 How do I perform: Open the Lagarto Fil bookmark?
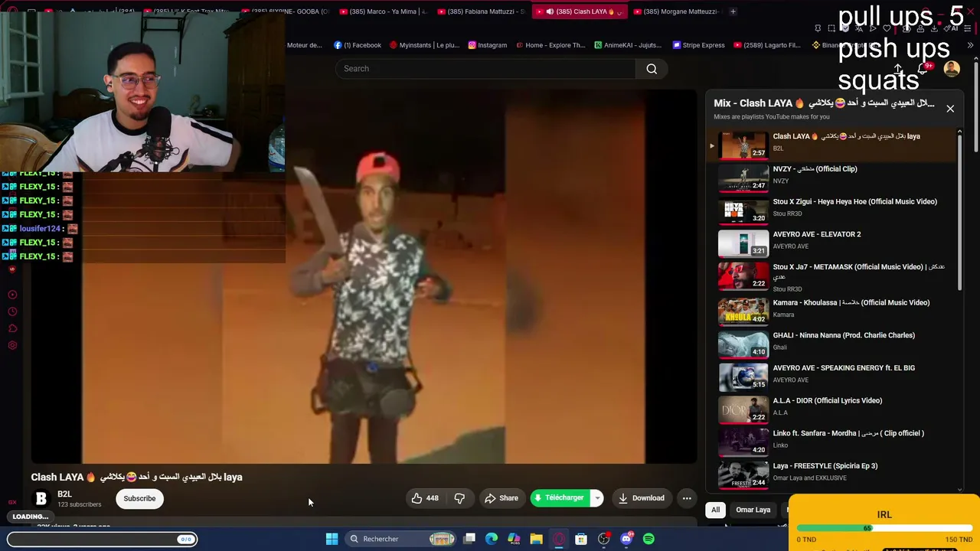tap(766, 45)
